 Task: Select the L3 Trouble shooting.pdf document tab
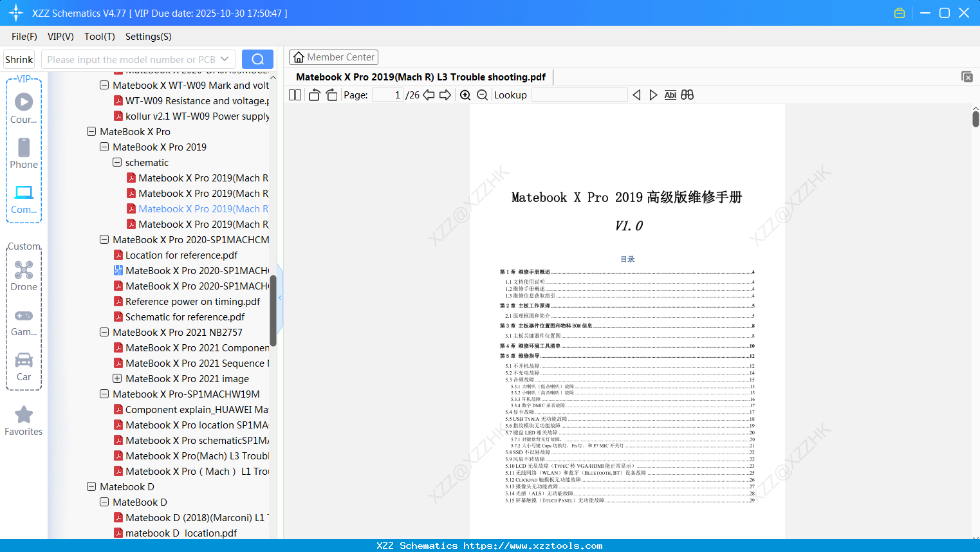click(x=421, y=77)
